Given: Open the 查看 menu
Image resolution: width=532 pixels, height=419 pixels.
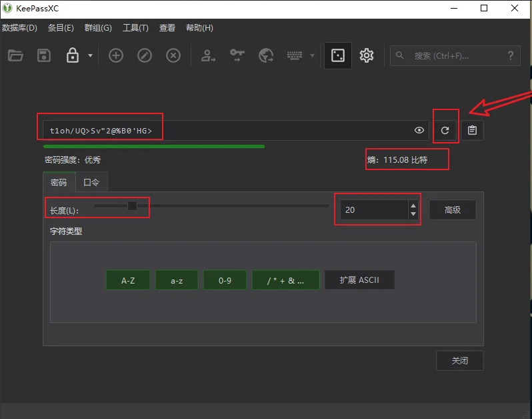Looking at the screenshot, I should tap(167, 28).
